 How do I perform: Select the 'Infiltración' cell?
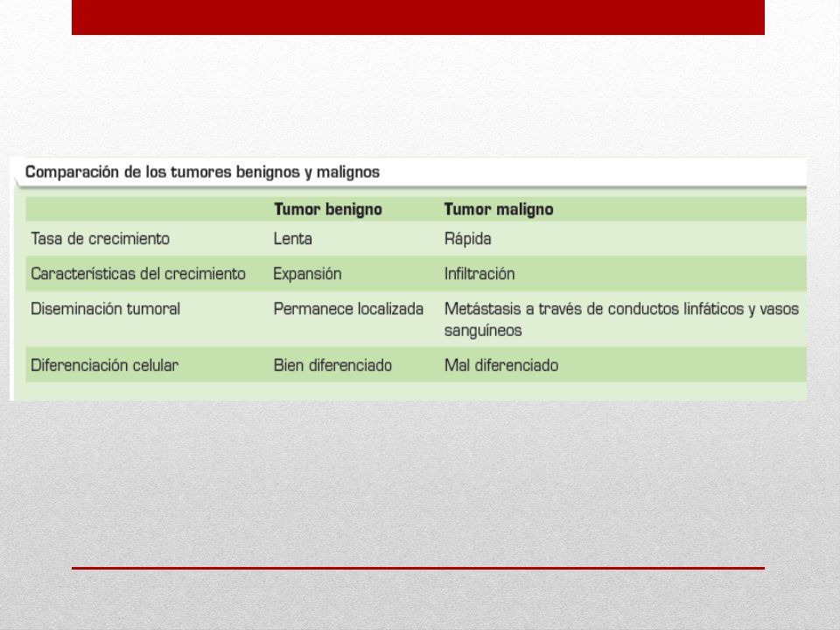(479, 274)
